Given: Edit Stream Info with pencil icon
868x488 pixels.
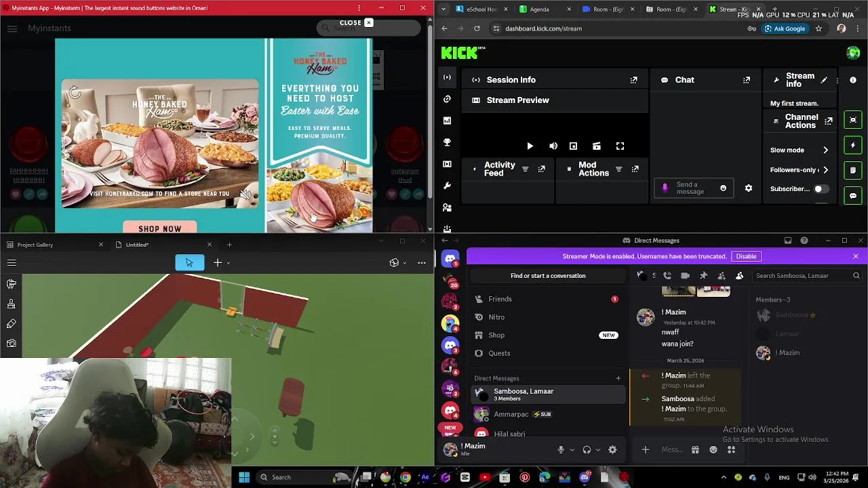Looking at the screenshot, I should 824,80.
